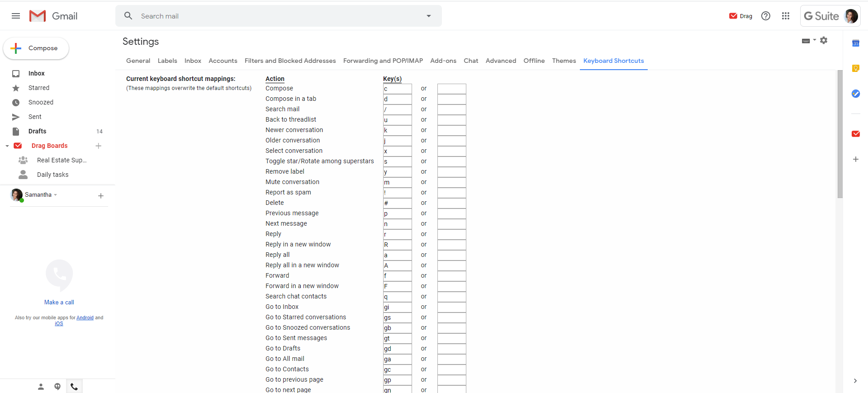This screenshot has width=868, height=393.
Task: Open the Drag add-on in side panel
Action: coord(856,134)
